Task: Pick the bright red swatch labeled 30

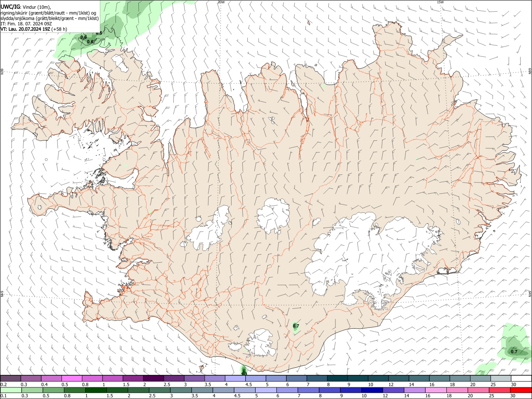Action: [521, 390]
